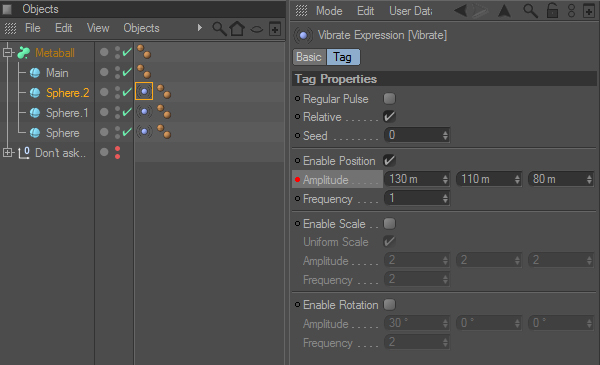Collapse the Metaball hierarchy
The height and width of the screenshot is (365, 600).
[x=8, y=52]
